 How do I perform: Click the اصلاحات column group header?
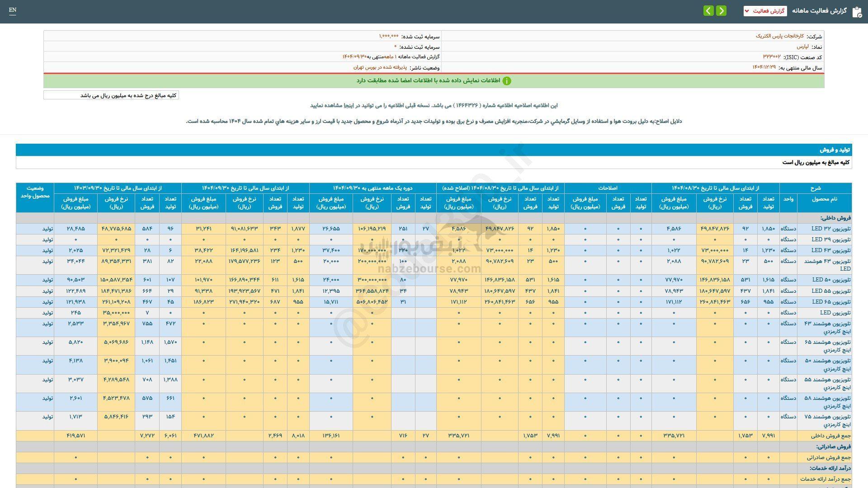(608, 188)
